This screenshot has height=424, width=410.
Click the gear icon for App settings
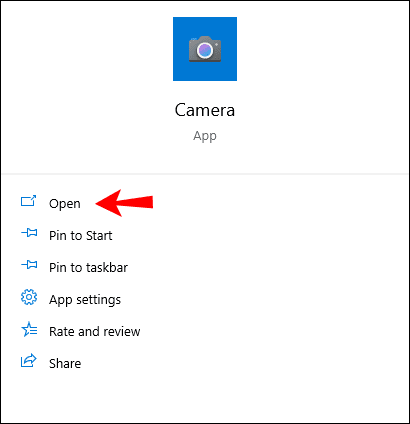29,297
